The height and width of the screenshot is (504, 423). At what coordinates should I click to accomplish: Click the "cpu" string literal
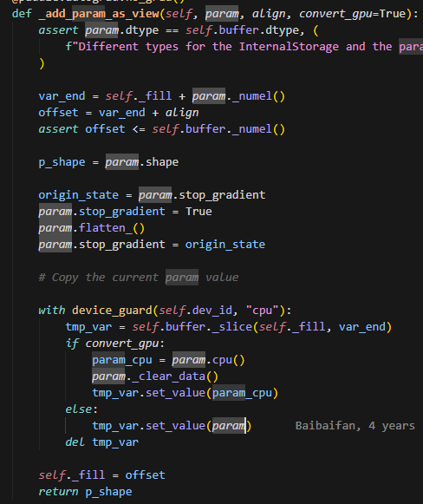coord(263,311)
